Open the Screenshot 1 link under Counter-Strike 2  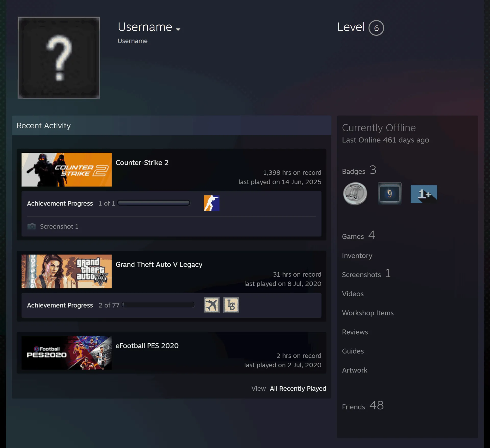point(59,226)
